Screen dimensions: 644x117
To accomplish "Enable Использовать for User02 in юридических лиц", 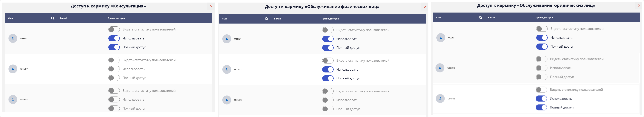I will coord(542,68).
